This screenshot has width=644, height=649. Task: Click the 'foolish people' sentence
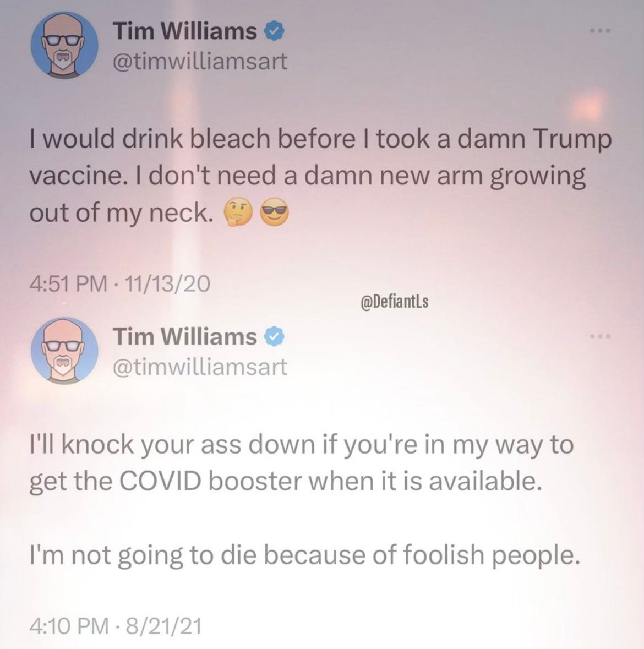tap(304, 555)
